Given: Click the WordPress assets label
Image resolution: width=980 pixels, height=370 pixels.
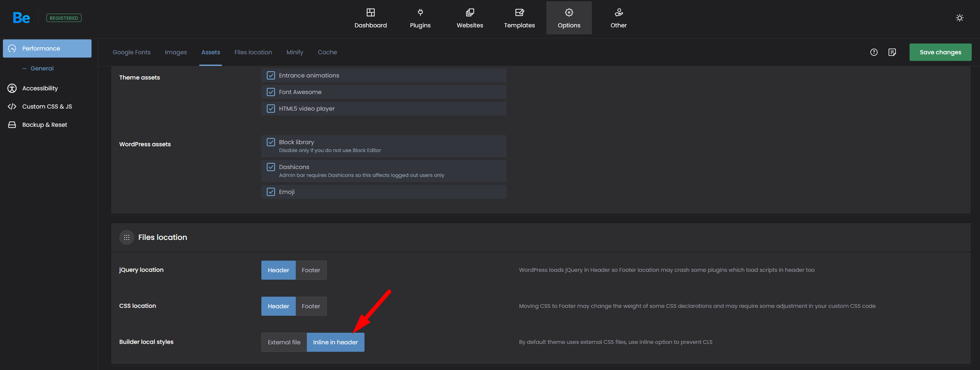Looking at the screenshot, I should click(145, 144).
